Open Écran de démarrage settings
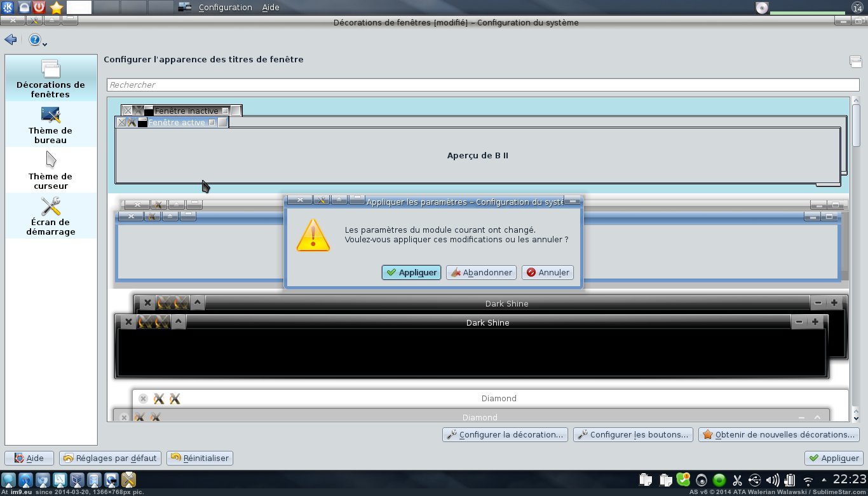Screen dimensions: 868x496 50,216
